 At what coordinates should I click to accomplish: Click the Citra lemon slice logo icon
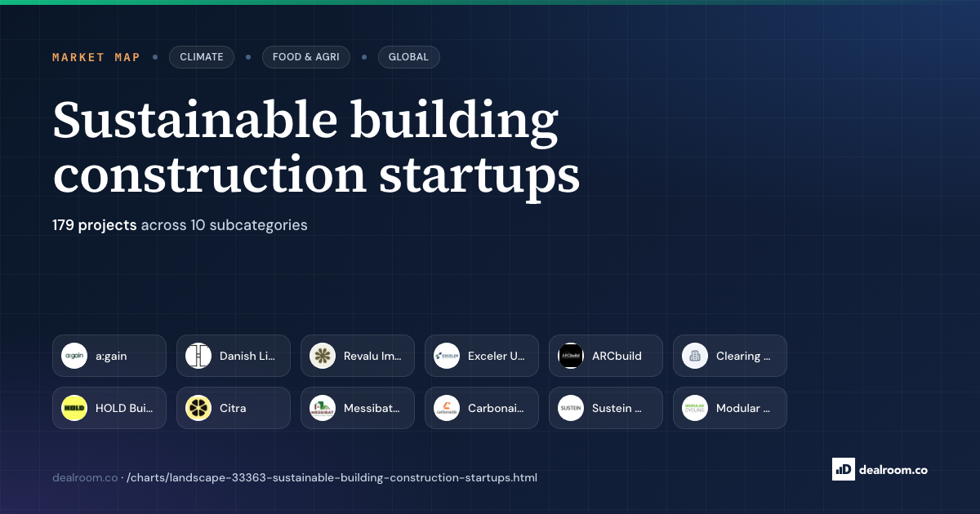[198, 408]
